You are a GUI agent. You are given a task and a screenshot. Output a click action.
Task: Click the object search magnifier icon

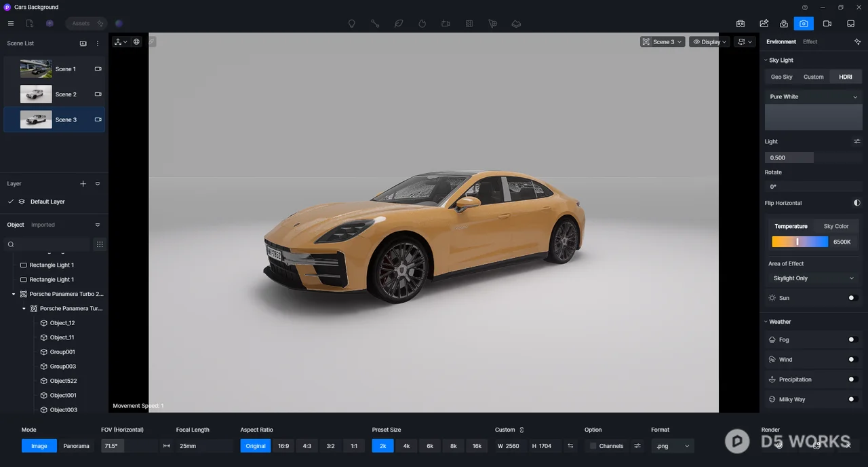11,244
